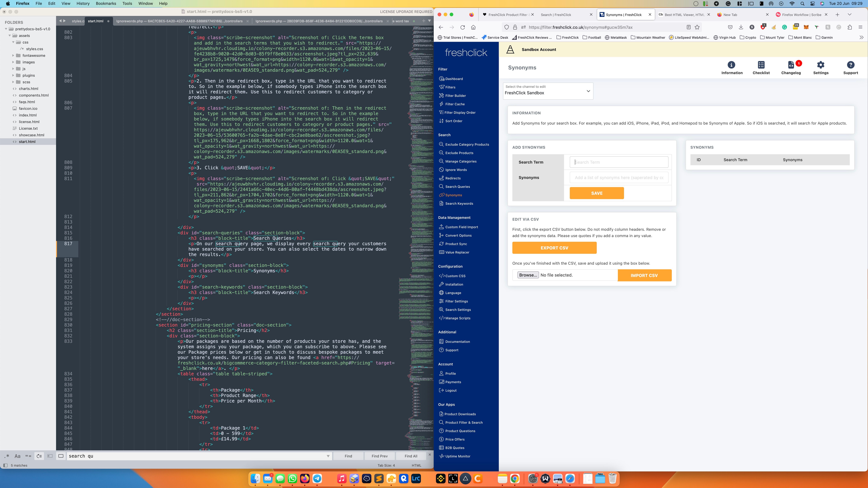Collapse the prettydocs-bs5-v1.0 folder
Screen dimensions: 868x488
[6, 29]
